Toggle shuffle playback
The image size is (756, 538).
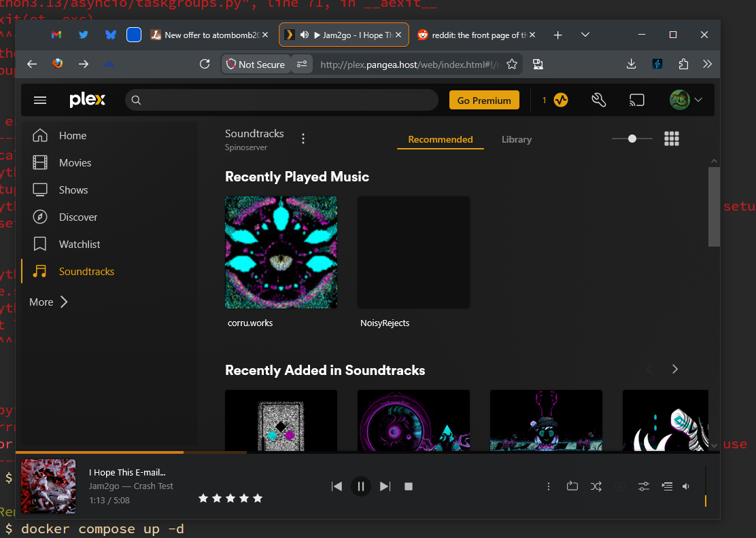(x=596, y=486)
